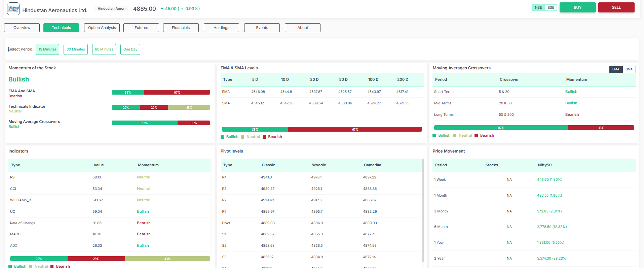This screenshot has width=644, height=268.
Task: Click the green price-up arrow indicator
Action: pos(162,8)
